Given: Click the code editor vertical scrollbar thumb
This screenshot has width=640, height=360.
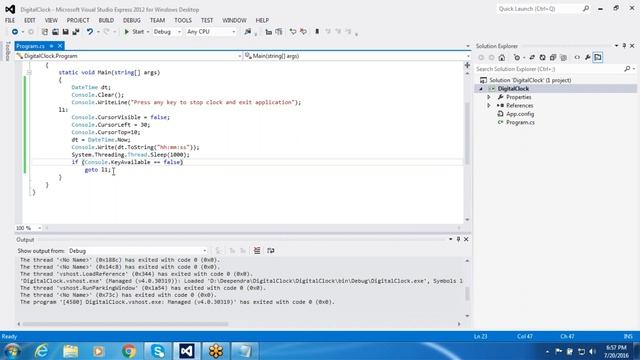Looking at the screenshot, I should (x=467, y=133).
